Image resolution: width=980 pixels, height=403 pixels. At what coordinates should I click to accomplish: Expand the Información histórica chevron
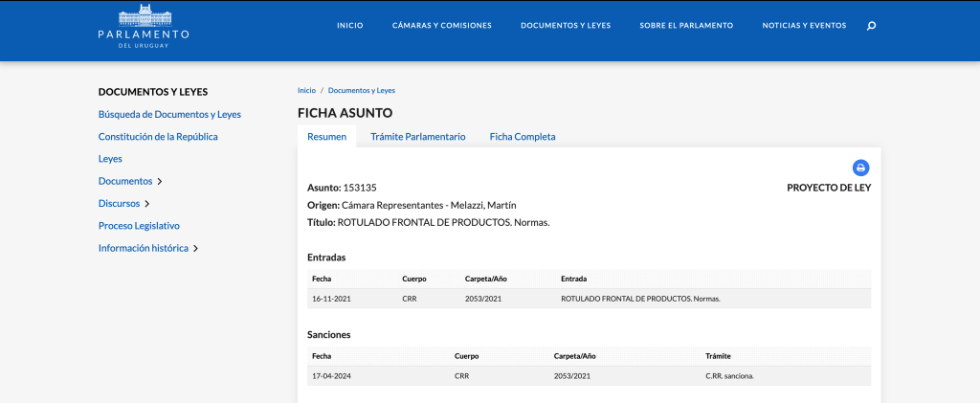[x=195, y=249]
